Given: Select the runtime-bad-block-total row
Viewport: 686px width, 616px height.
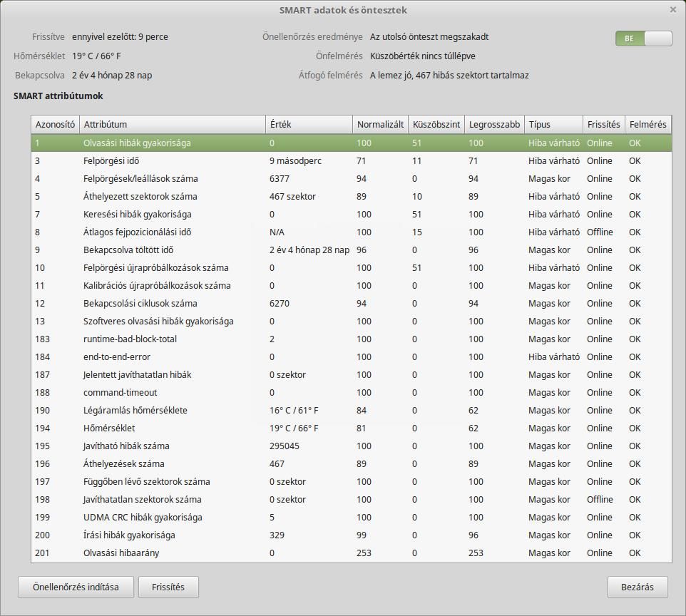Looking at the screenshot, I should (352, 339).
